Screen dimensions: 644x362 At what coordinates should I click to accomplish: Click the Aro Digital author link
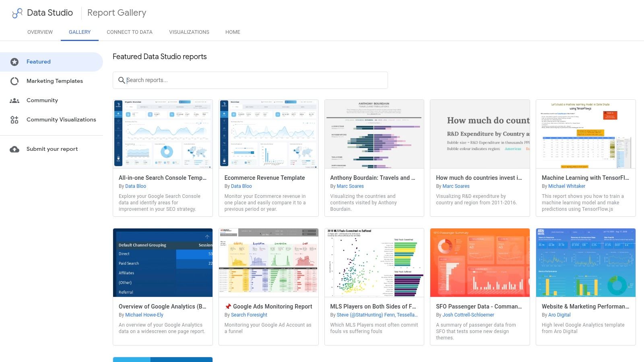559,315
